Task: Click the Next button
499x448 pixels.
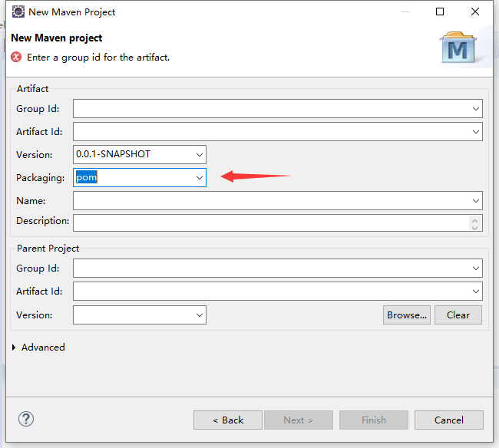Action: click(299, 420)
